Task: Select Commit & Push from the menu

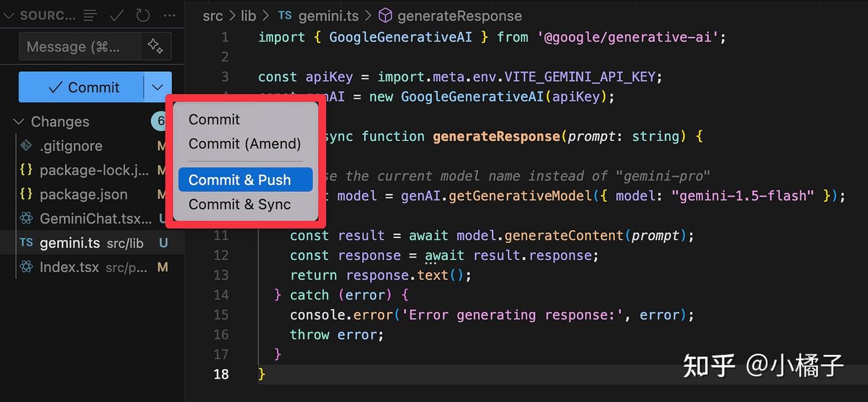Action: tap(239, 180)
